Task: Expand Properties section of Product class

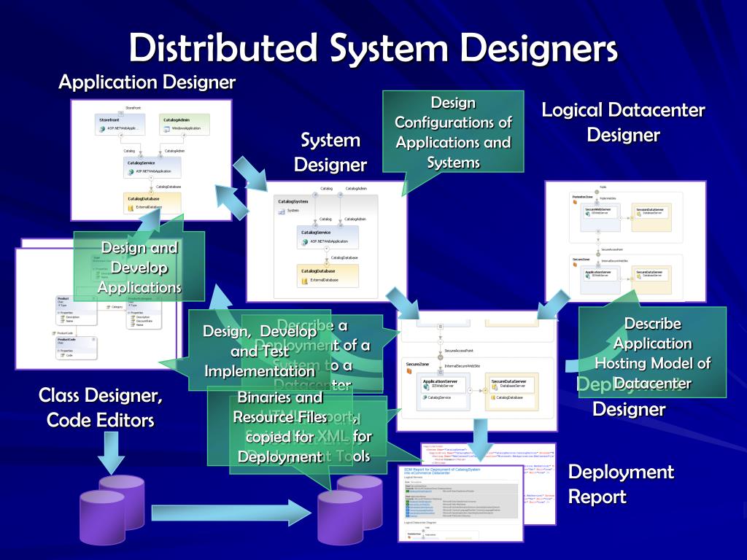Action: 58,313
